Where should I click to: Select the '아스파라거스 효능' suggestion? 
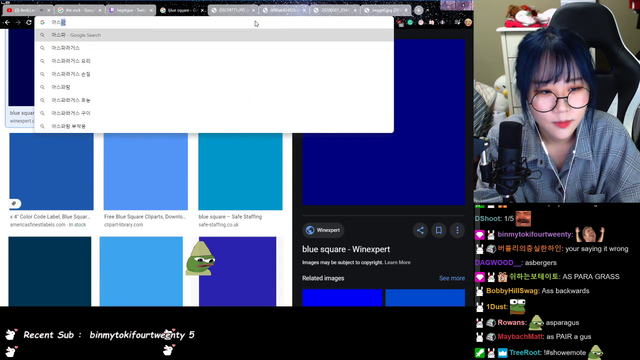pyautogui.click(x=214, y=100)
